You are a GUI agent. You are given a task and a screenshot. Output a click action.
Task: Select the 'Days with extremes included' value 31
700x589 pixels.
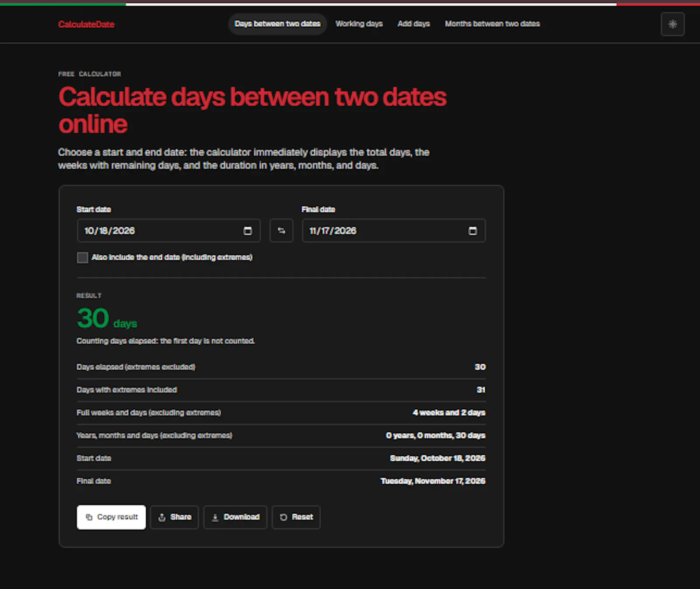[481, 390]
